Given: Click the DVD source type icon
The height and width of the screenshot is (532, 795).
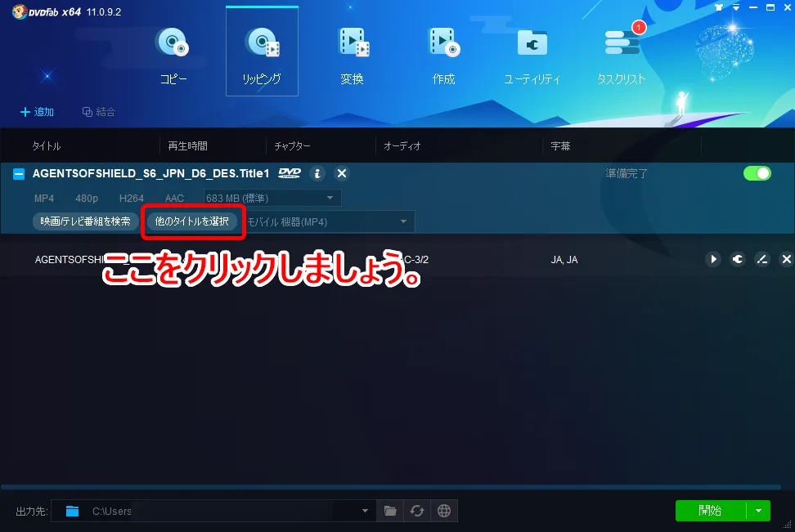Looking at the screenshot, I should (290, 173).
